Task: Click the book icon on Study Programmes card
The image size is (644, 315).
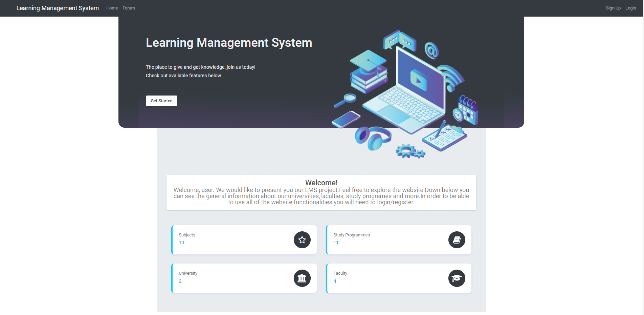Action: click(457, 240)
